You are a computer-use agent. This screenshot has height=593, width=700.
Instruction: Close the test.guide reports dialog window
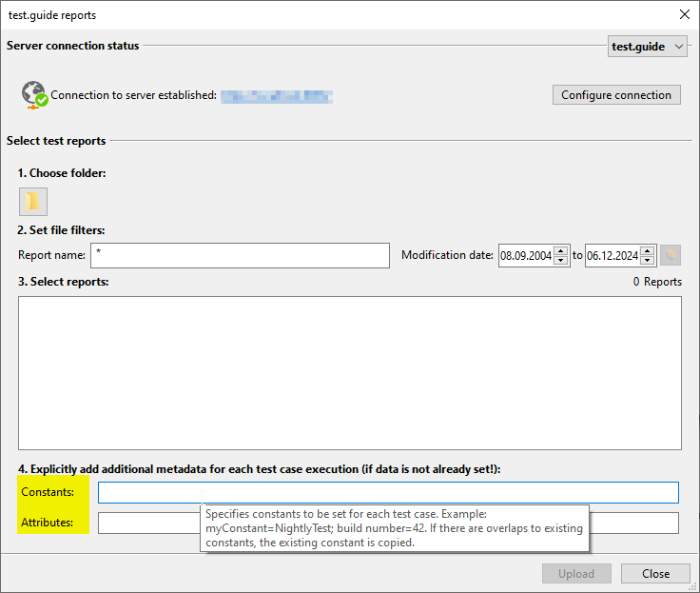pos(685,14)
